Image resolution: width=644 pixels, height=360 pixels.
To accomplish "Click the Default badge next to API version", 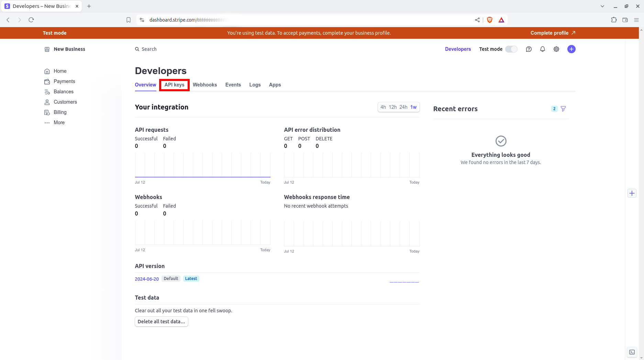I will [x=171, y=279].
